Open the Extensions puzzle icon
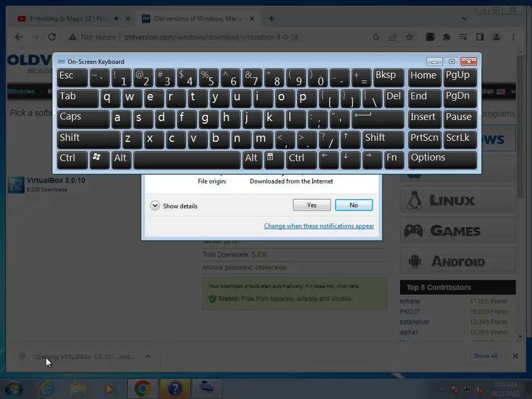The image size is (532, 399). pyautogui.click(x=446, y=37)
